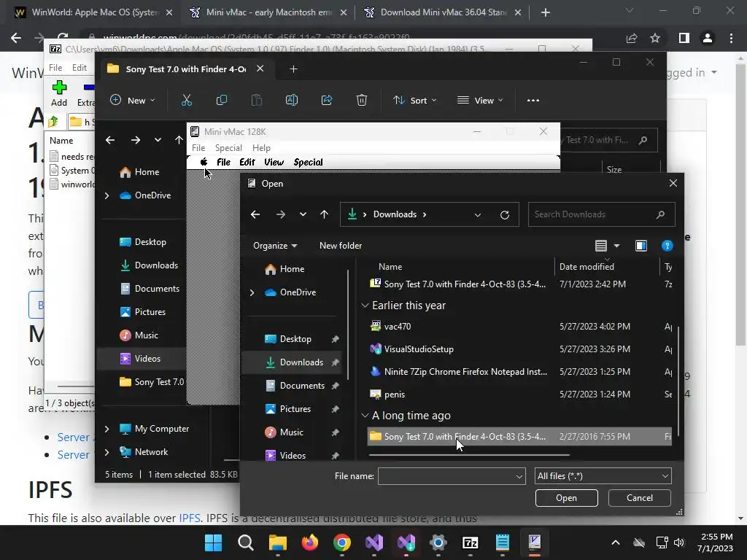Viewport: 747px width, 560px height.
Task: Open the Special menu in emulated Mac menubar
Action: [x=308, y=162]
